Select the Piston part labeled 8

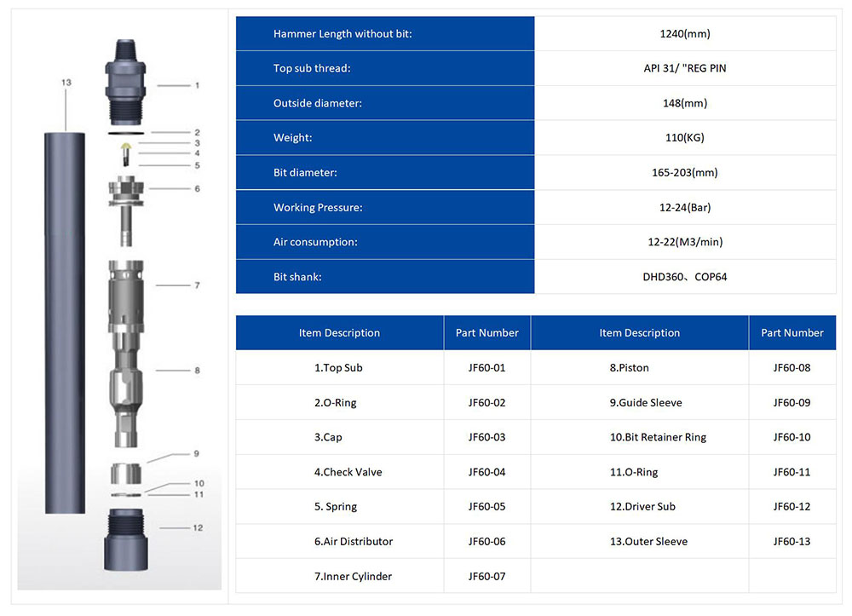tap(126, 400)
